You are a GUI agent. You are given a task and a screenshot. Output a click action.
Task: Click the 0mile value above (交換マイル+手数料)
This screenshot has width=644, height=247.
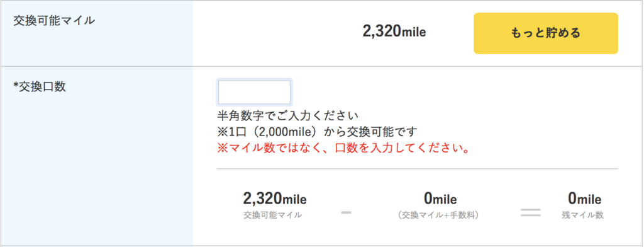tap(440, 199)
